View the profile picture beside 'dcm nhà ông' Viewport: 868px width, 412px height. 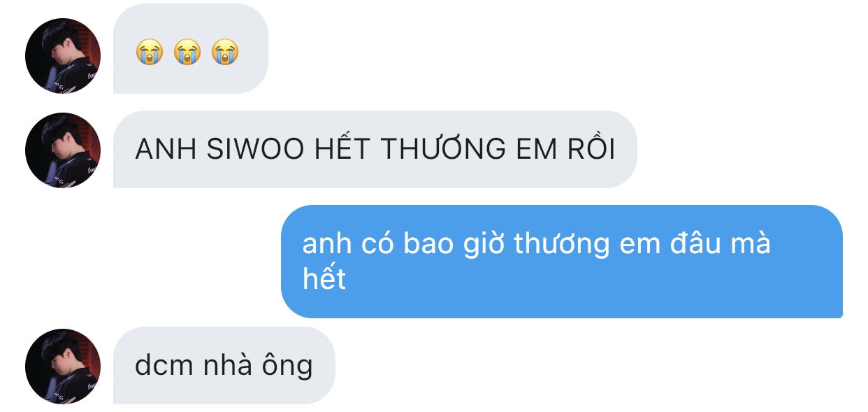tap(63, 366)
